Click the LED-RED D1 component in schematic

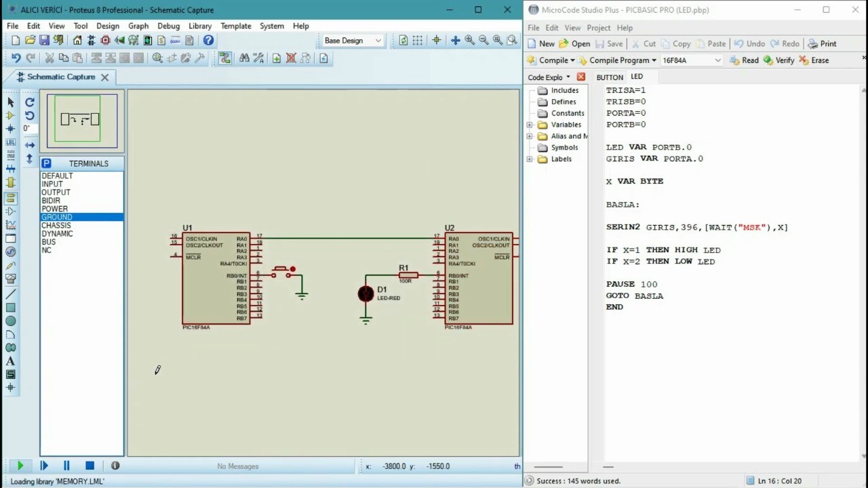coord(366,293)
